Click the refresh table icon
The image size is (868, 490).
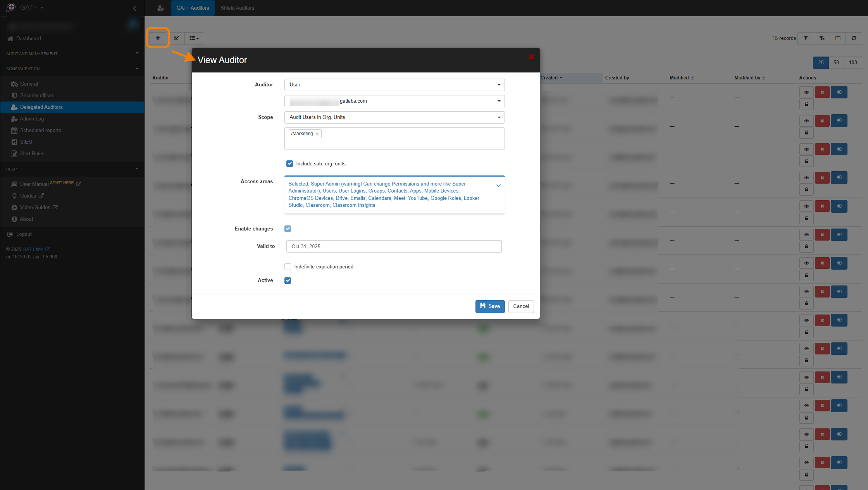pos(854,38)
